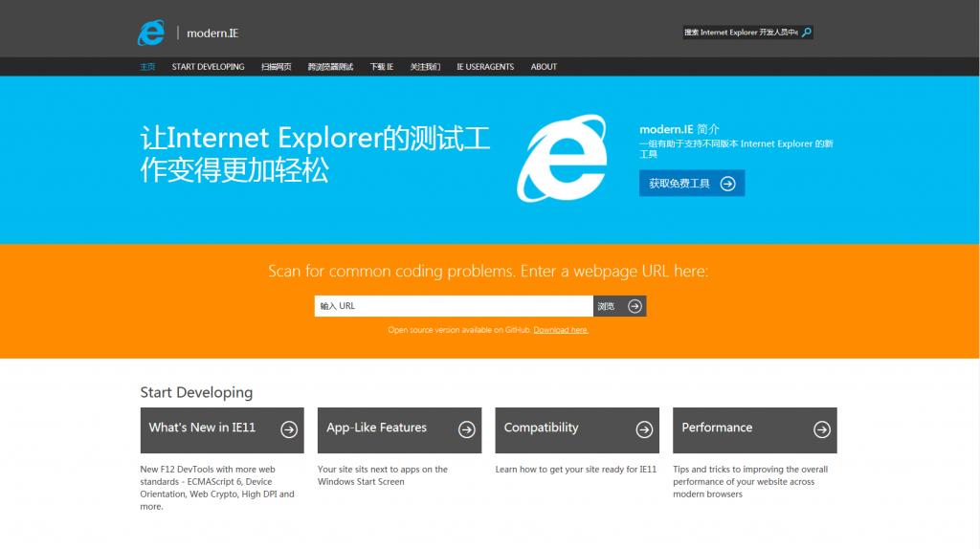Click the arrow icon on 浏览 scan button
Screen dimensions: 980x549
coord(635,306)
